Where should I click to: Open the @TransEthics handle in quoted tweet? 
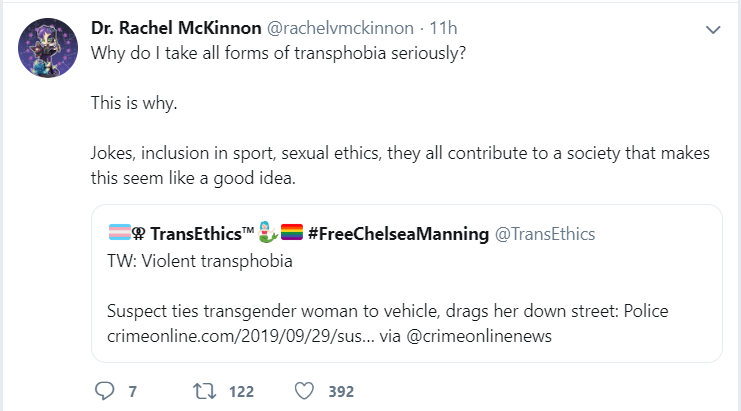tap(544, 234)
